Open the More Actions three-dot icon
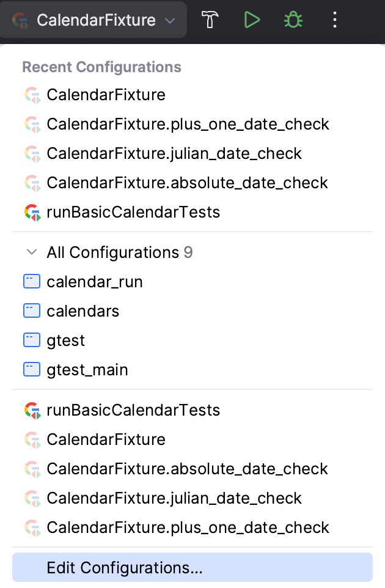This screenshot has width=385, height=588. click(335, 20)
